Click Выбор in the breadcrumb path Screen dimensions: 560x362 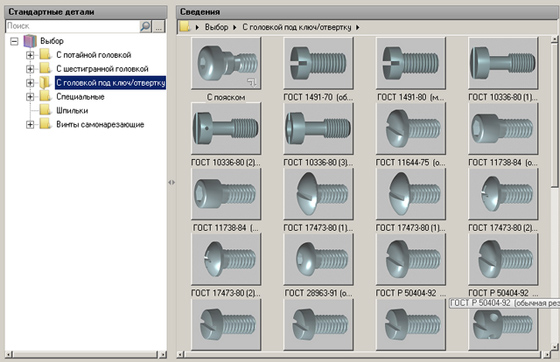click(216, 27)
